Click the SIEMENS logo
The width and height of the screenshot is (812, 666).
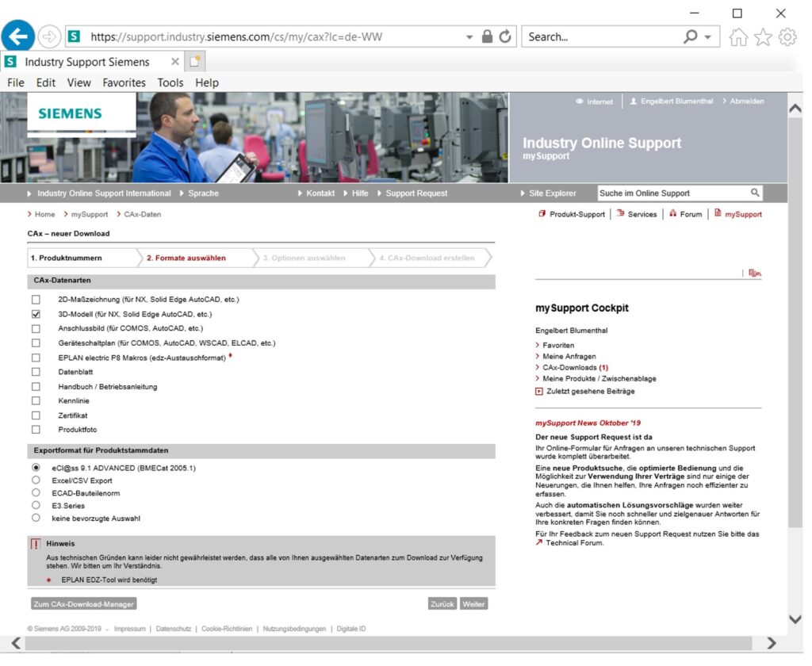[x=70, y=113]
